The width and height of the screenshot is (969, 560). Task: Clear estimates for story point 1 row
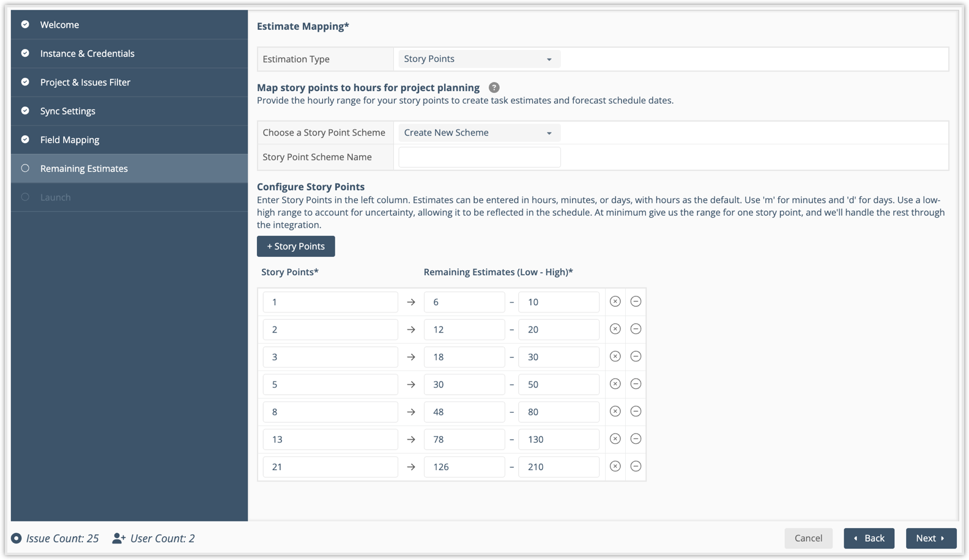[x=615, y=301]
